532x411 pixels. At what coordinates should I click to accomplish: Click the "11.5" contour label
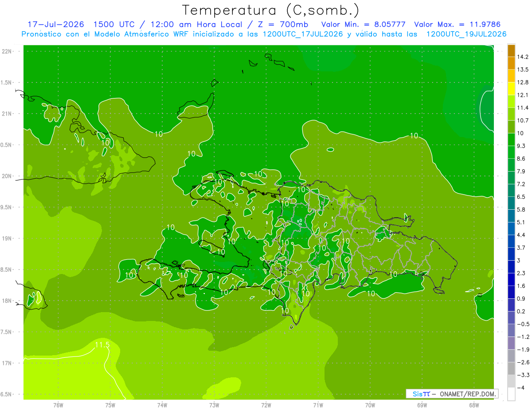[x=102, y=344]
